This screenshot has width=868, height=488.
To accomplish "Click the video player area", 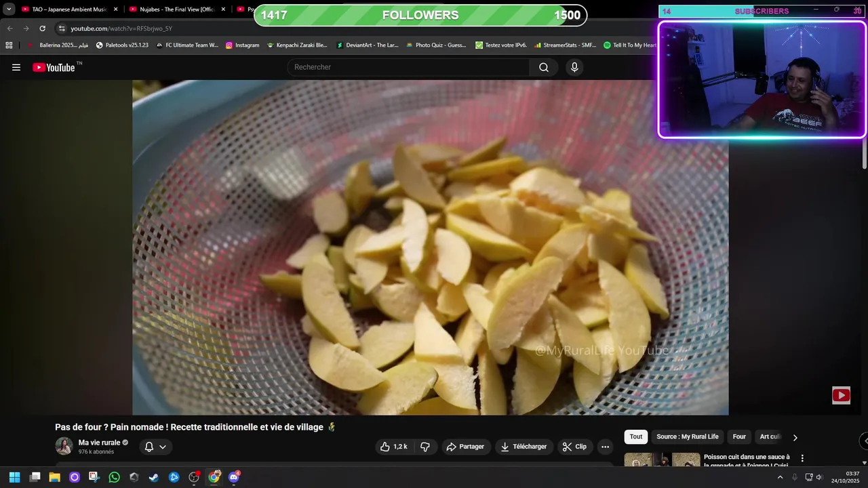I will click(x=430, y=247).
